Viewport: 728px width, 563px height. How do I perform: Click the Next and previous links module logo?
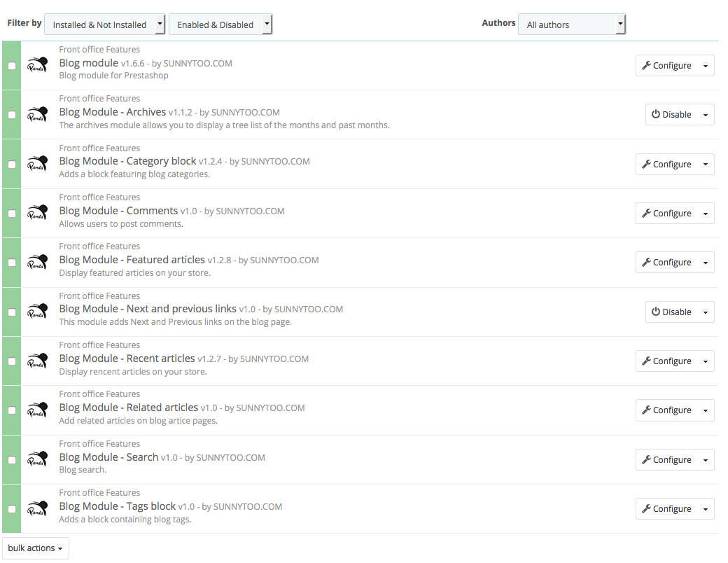pos(37,312)
